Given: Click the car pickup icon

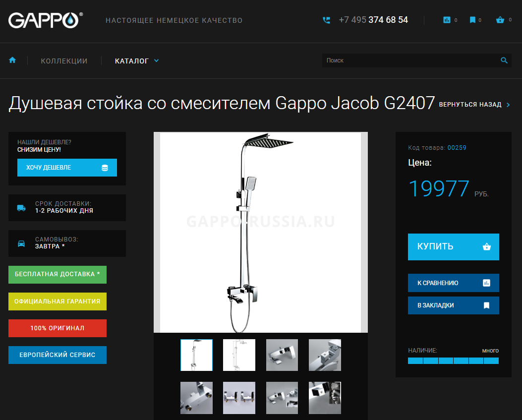Looking at the screenshot, I should pos(21,243).
